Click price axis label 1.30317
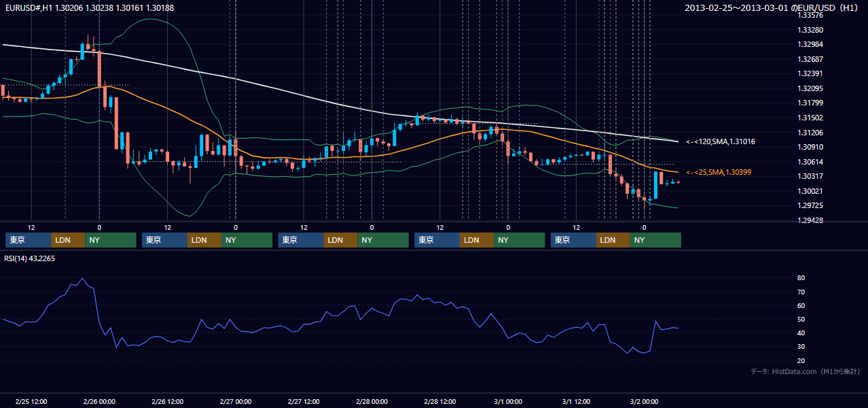Image resolution: width=868 pixels, height=408 pixels. click(x=810, y=176)
